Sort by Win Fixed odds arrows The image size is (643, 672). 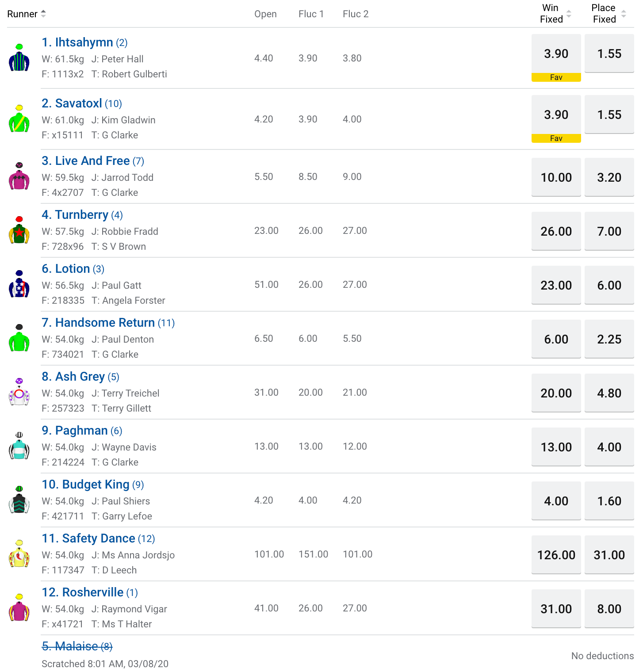(569, 14)
